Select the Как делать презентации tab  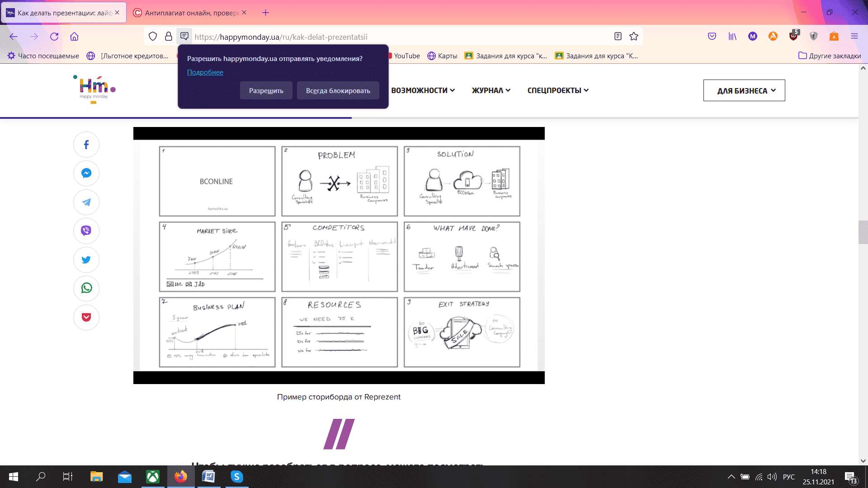(x=63, y=13)
